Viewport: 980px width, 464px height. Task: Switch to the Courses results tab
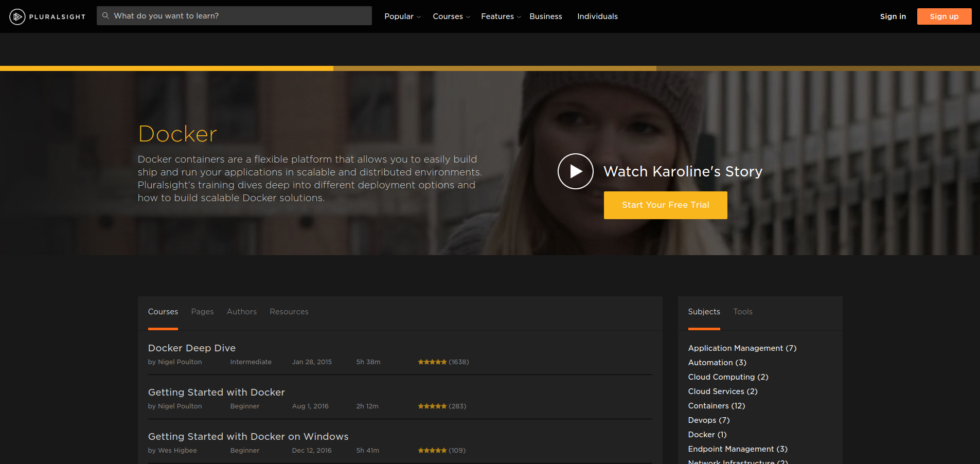coord(163,312)
